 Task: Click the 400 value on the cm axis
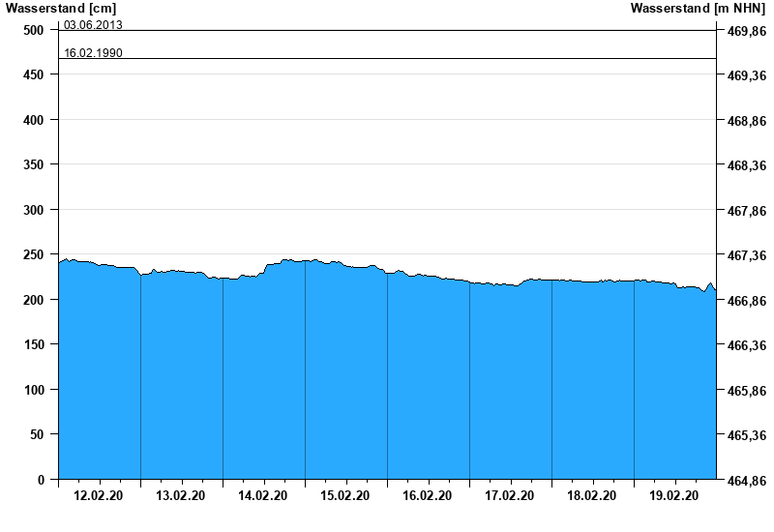coord(34,120)
